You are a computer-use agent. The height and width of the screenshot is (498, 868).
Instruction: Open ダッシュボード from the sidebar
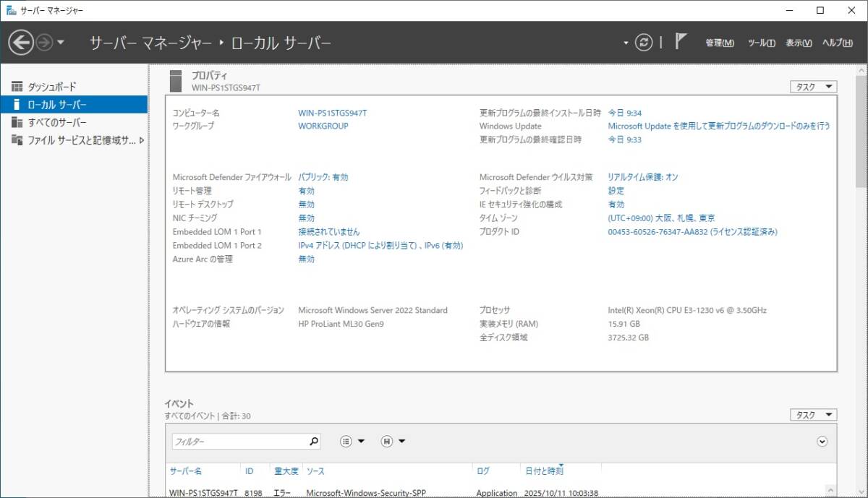51,87
